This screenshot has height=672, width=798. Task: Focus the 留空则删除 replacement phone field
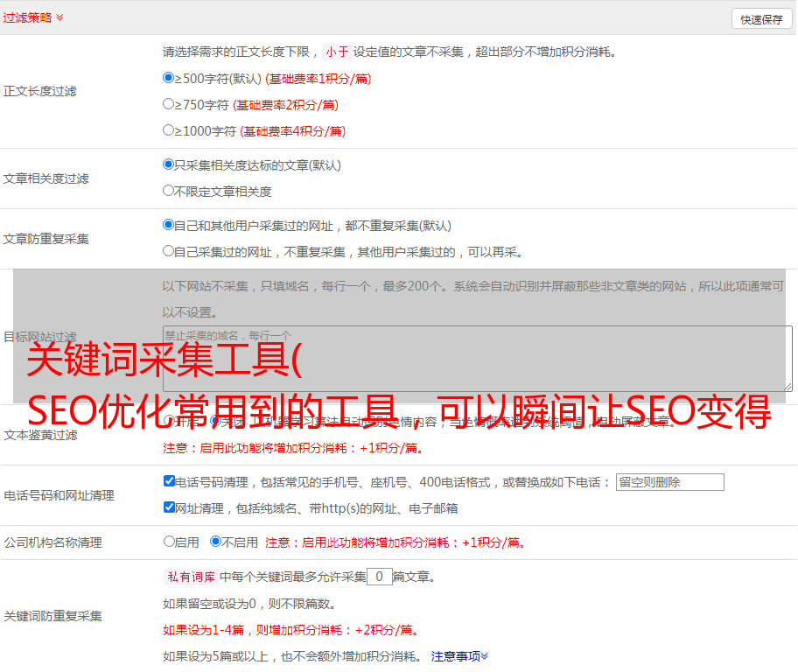click(669, 482)
